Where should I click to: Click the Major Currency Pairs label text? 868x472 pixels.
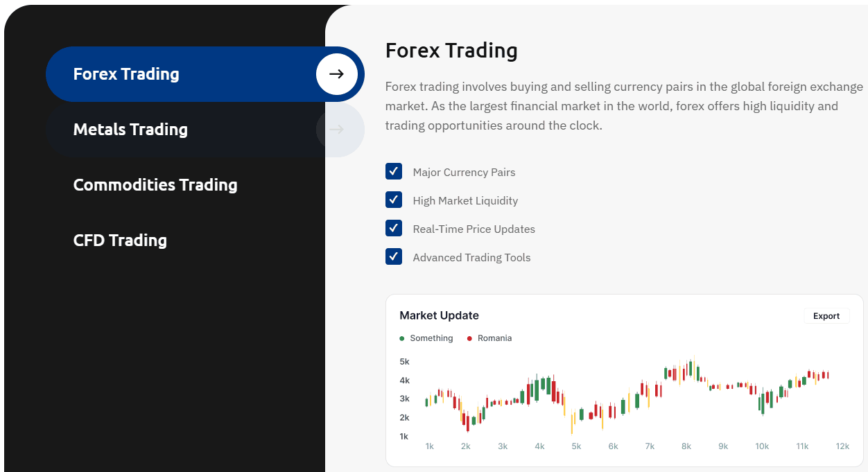pos(464,173)
